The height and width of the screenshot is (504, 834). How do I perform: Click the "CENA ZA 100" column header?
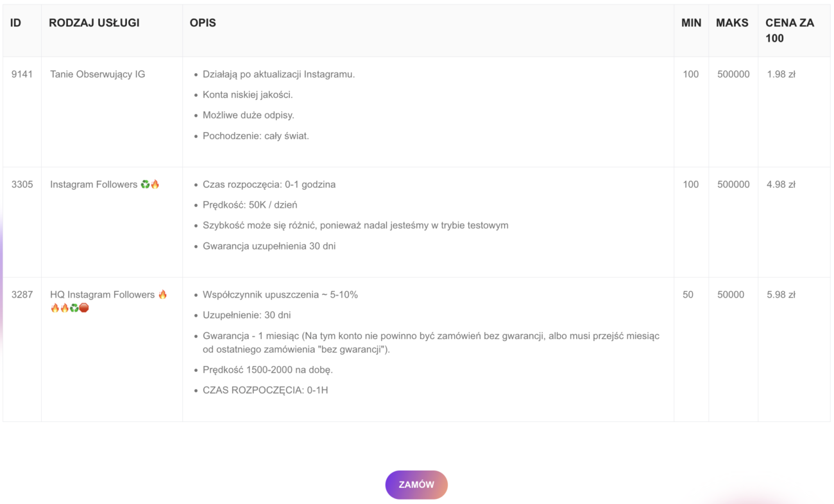coord(789,30)
